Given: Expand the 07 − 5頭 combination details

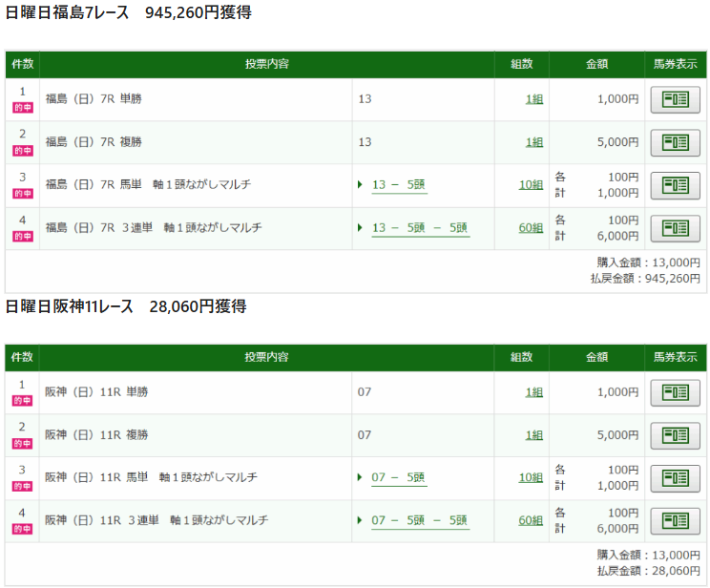Looking at the screenshot, I should [x=399, y=477].
